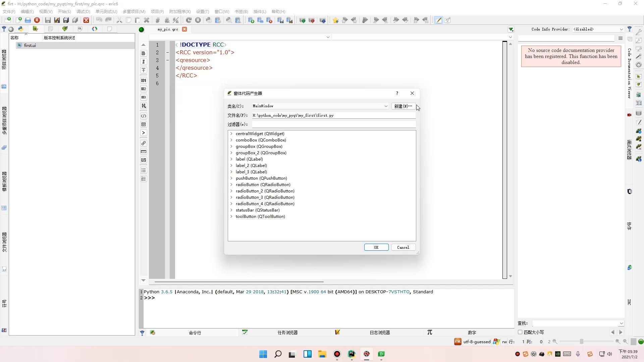Click the zoom-in magnifier next to slider
644x362 pixels.
pyautogui.click(x=618, y=342)
